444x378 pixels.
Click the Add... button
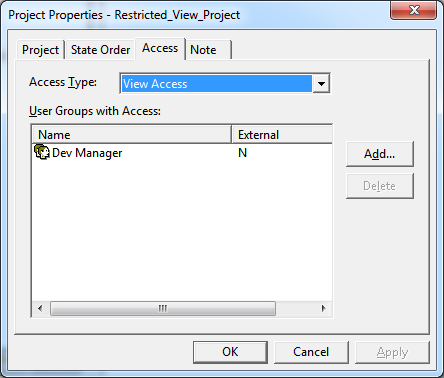380,154
